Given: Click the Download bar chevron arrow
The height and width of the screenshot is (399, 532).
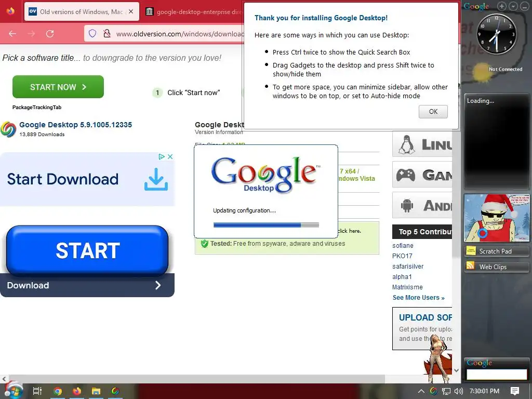Looking at the screenshot, I should (x=158, y=285).
